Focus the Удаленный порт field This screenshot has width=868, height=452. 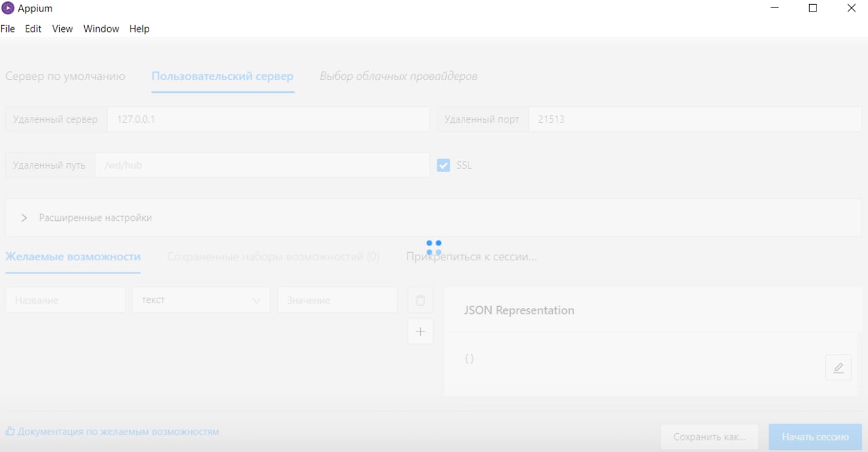(x=695, y=119)
